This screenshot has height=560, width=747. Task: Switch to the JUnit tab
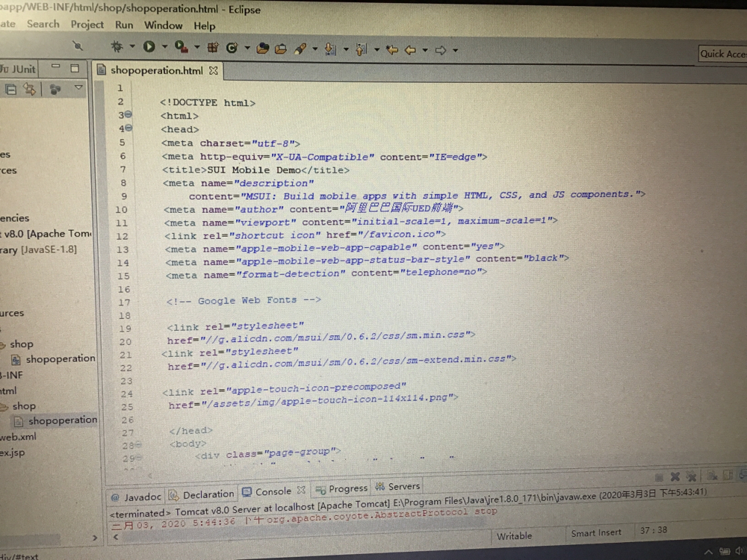18,69
